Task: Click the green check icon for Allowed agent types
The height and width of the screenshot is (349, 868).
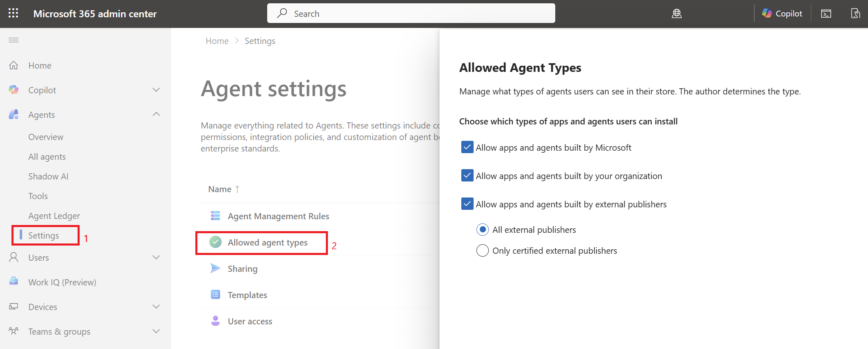Action: 215,242
